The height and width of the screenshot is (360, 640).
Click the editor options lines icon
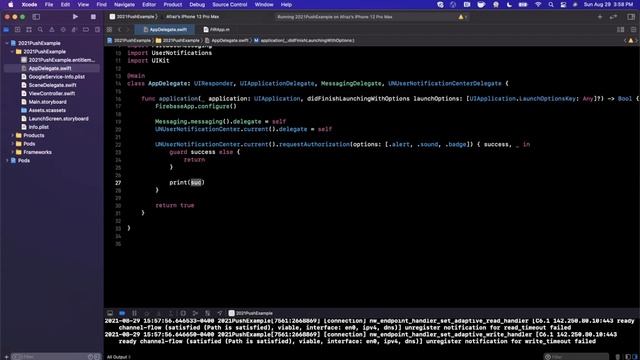coord(620,29)
